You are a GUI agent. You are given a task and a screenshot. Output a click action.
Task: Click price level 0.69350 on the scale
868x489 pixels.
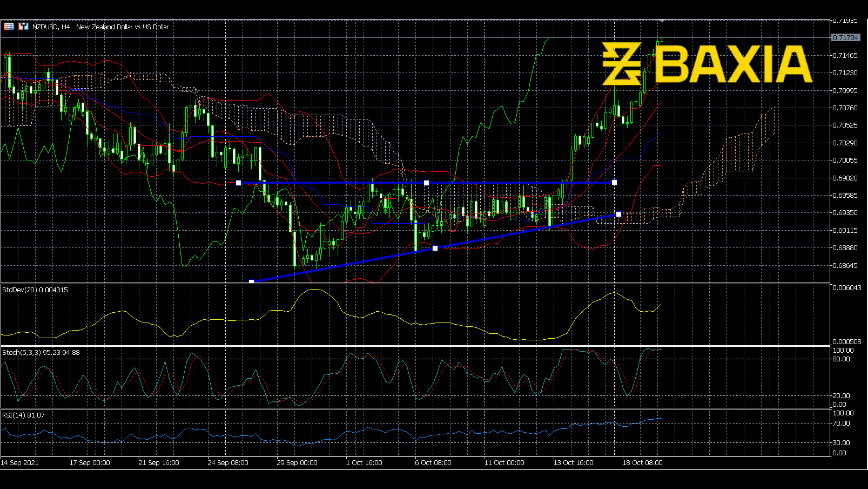(x=845, y=213)
